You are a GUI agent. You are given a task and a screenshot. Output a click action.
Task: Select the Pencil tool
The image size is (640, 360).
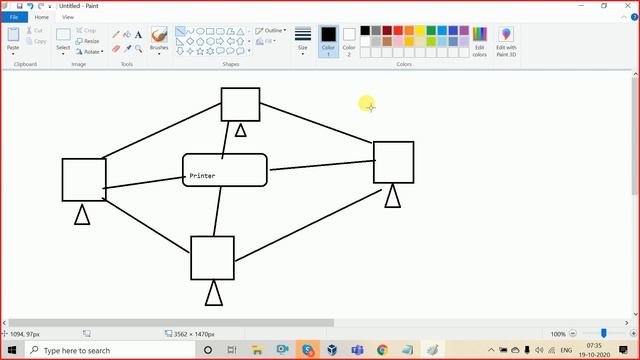pos(116,35)
